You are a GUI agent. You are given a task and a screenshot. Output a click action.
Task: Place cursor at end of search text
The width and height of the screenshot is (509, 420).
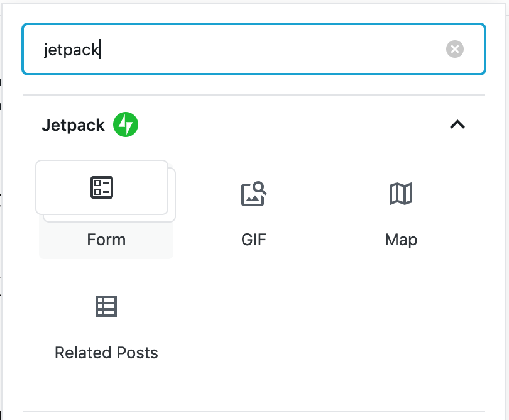[x=101, y=50]
